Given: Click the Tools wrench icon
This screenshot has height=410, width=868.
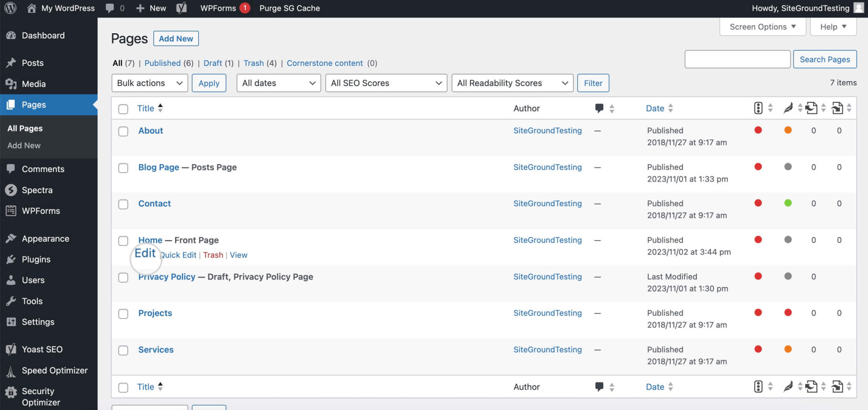Looking at the screenshot, I should click(11, 301).
